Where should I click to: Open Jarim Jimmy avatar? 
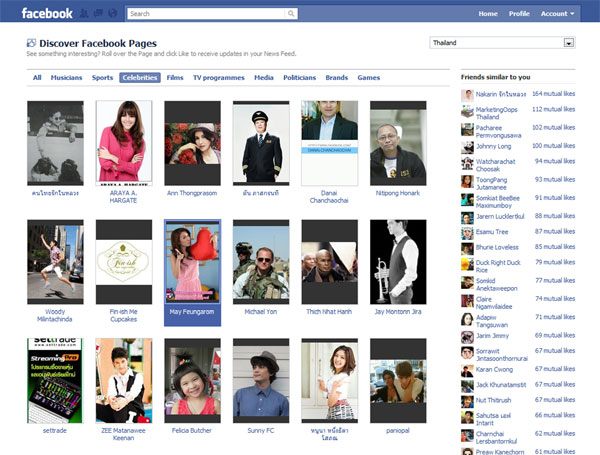(x=467, y=337)
